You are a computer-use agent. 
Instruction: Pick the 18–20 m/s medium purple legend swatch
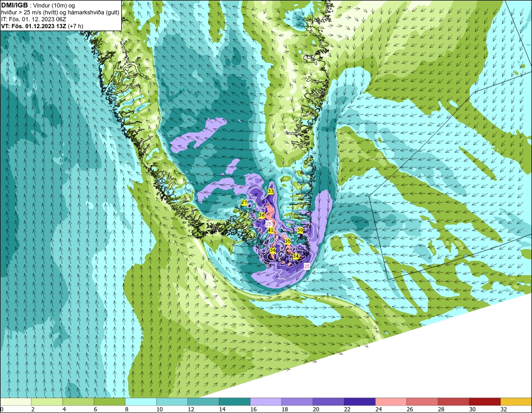point(297,402)
